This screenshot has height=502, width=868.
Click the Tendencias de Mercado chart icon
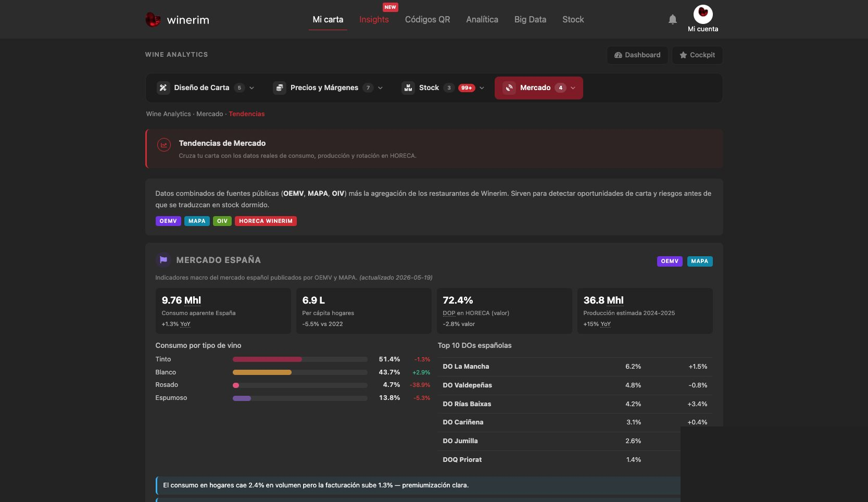(x=164, y=145)
